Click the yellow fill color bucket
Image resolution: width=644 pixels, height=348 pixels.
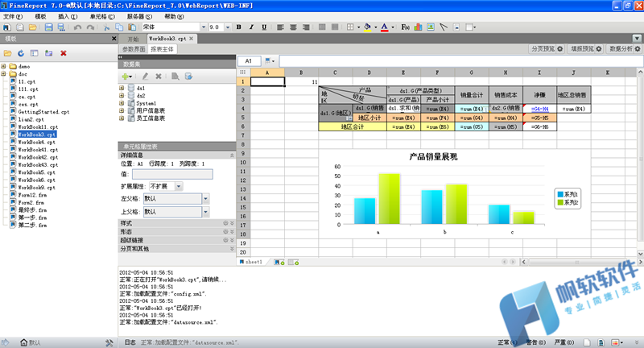(367, 27)
